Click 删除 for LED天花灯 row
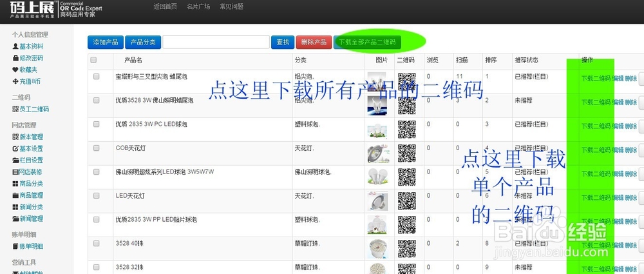This screenshot has height=274, width=644. click(631, 197)
